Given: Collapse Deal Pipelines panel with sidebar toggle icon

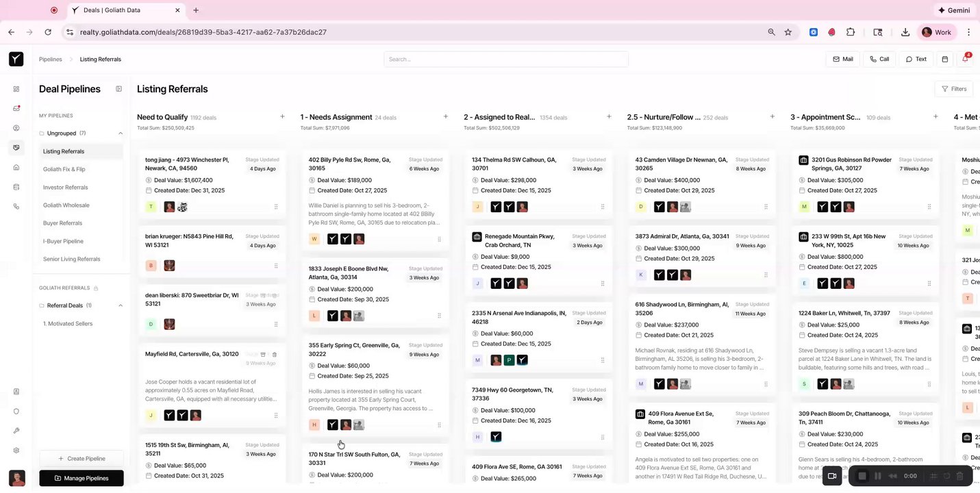Looking at the screenshot, I should [x=118, y=89].
